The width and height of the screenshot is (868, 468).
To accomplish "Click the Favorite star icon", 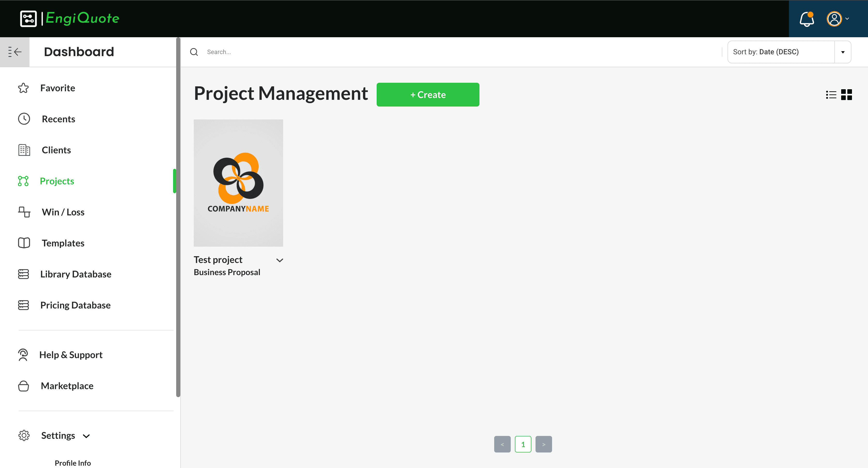I will point(24,88).
